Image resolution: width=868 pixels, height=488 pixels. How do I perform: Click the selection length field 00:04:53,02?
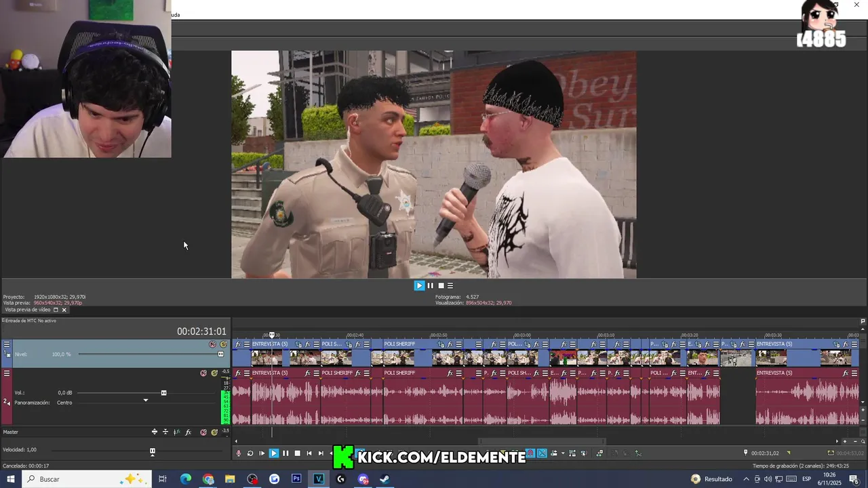[850, 453]
